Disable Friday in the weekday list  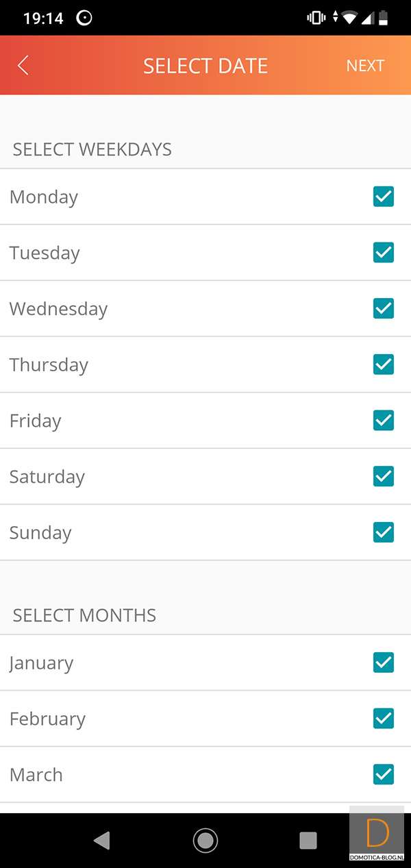(383, 421)
